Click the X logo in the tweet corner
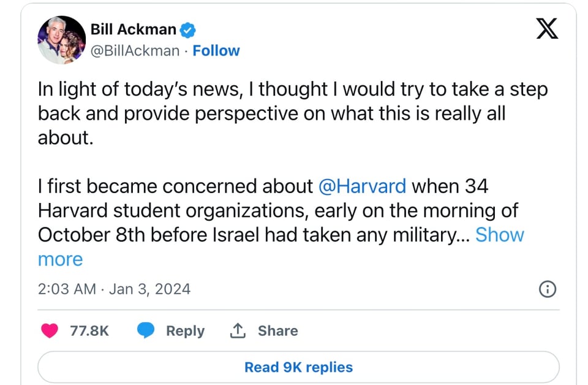This screenshot has width=588, height=385. coord(546,28)
